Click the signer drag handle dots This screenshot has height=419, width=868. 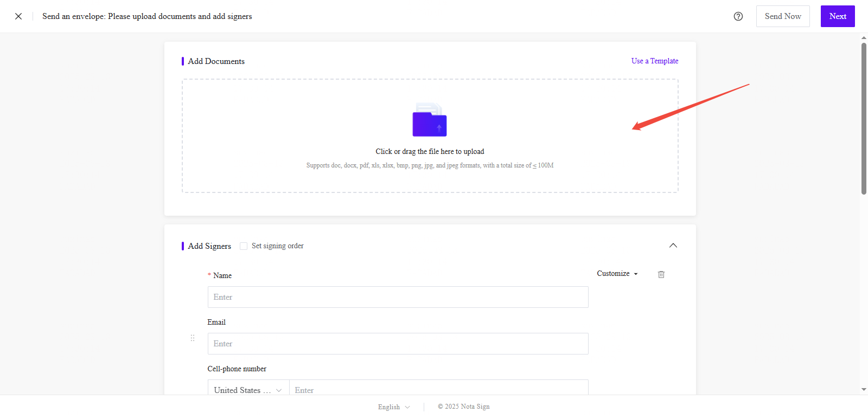point(193,338)
